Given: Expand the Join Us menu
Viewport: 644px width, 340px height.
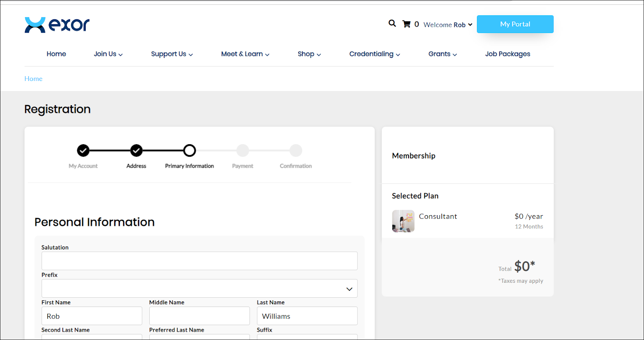Looking at the screenshot, I should [108, 54].
